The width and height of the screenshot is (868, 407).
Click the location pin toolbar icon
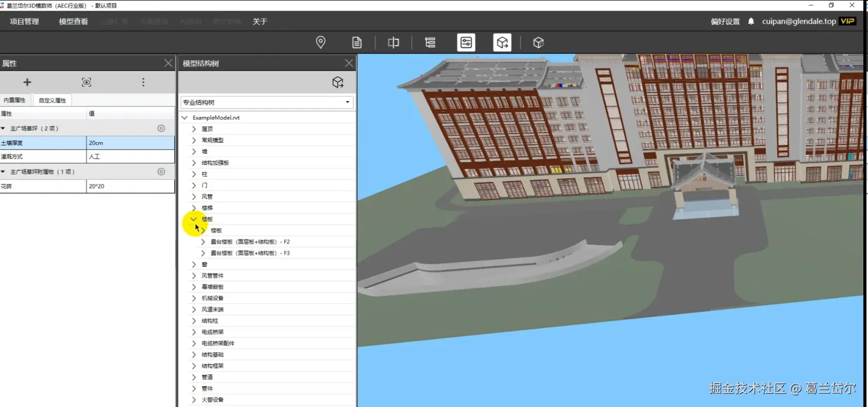321,42
